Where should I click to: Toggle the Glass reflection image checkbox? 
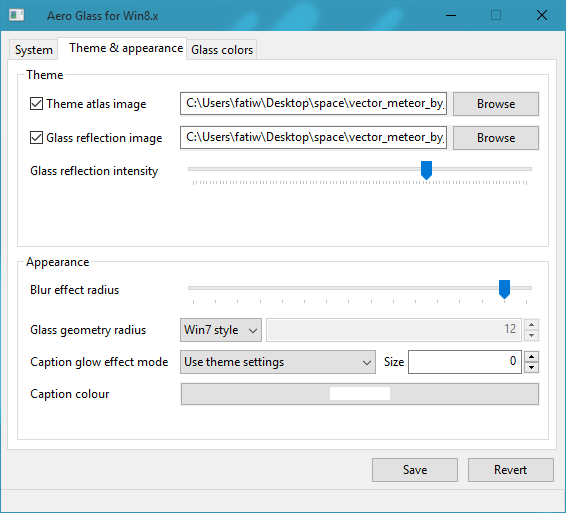click(x=36, y=138)
